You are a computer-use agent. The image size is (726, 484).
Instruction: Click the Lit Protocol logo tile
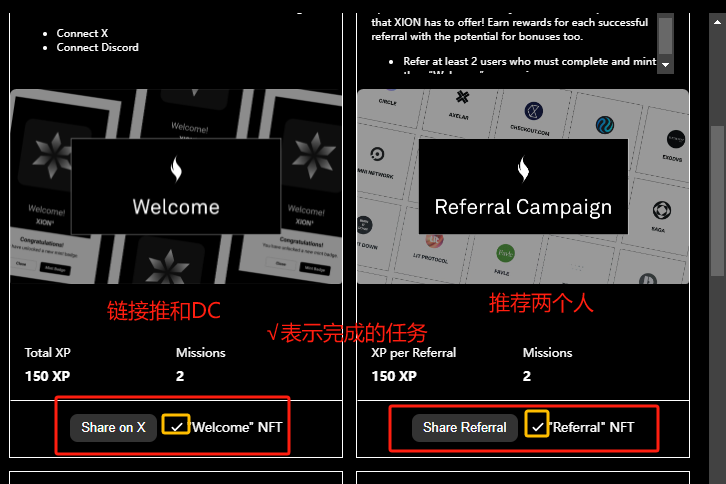pos(433,248)
